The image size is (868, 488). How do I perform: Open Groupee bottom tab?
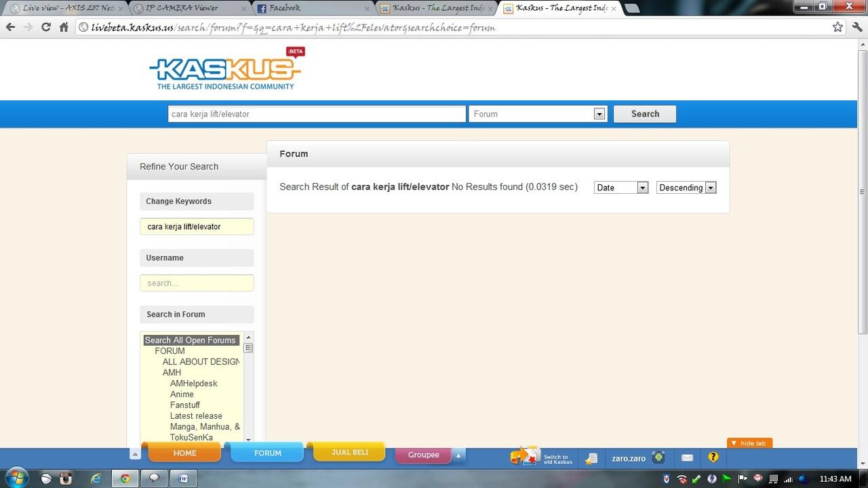pos(424,455)
